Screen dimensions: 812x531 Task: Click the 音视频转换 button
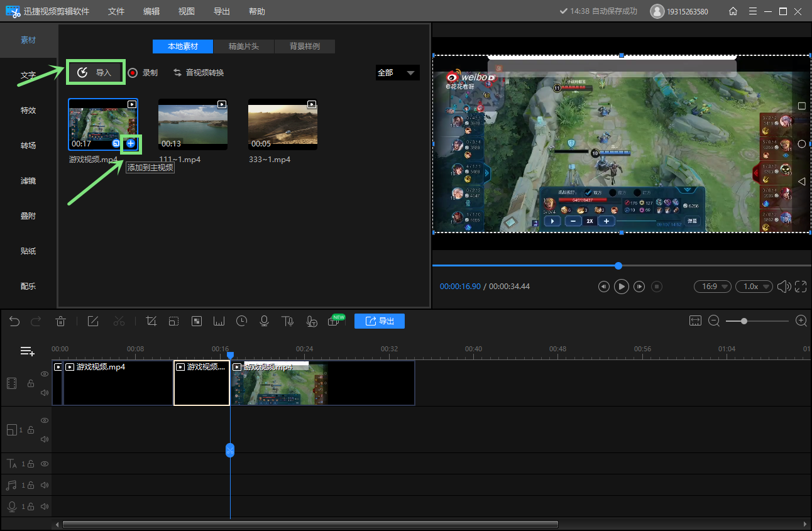pyautogui.click(x=199, y=73)
